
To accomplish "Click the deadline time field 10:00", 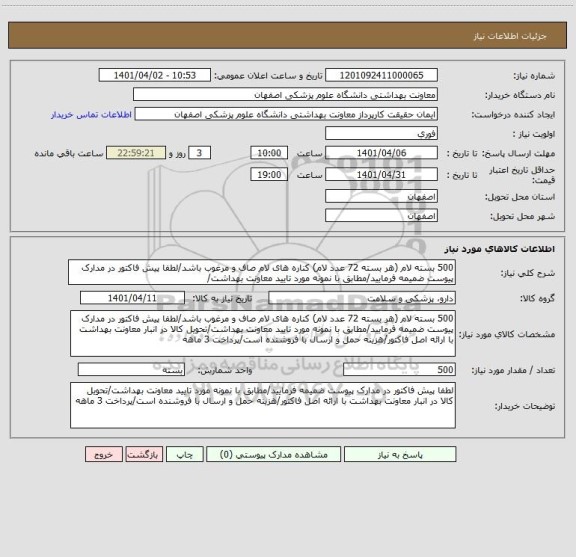I will point(269,153).
